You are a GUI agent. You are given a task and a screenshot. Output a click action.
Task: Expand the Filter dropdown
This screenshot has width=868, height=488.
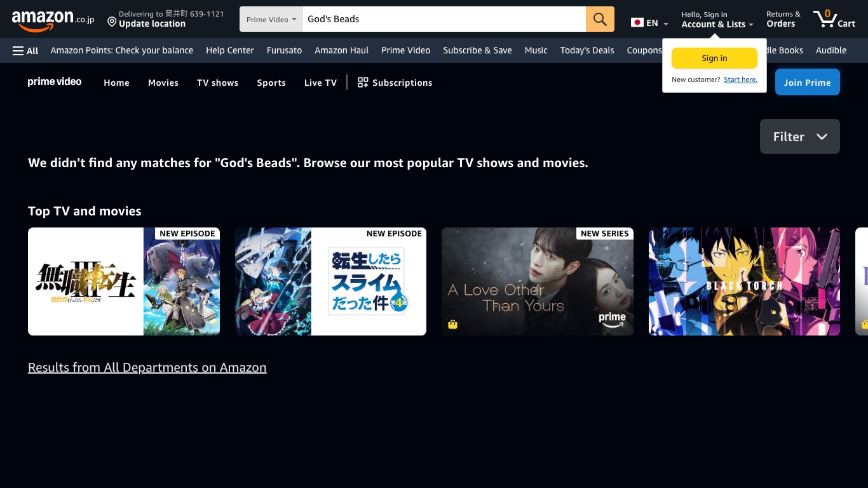[x=799, y=137]
